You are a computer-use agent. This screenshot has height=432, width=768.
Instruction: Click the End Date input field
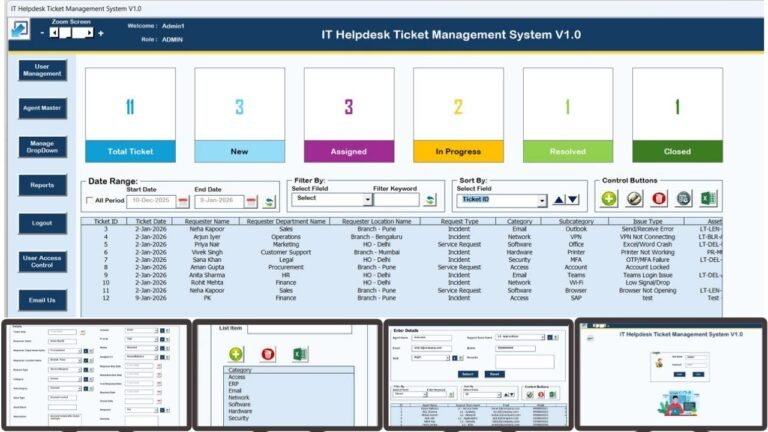click(x=219, y=201)
